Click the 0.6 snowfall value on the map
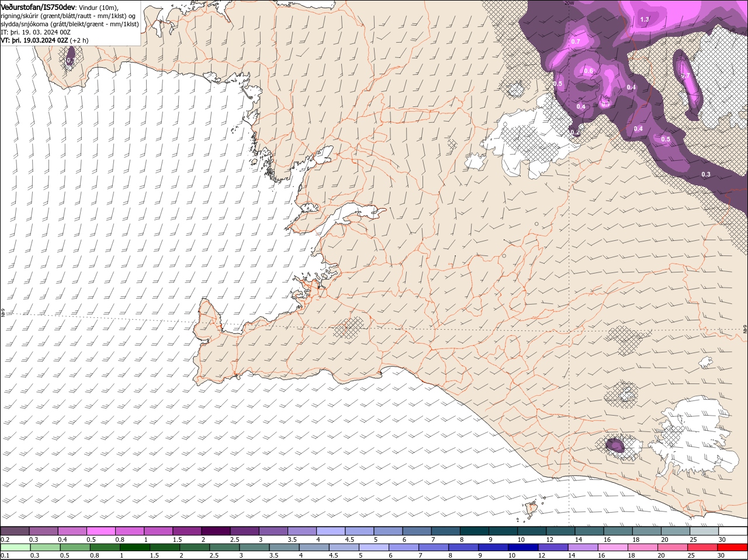This screenshot has width=748, height=560. pyautogui.click(x=588, y=71)
